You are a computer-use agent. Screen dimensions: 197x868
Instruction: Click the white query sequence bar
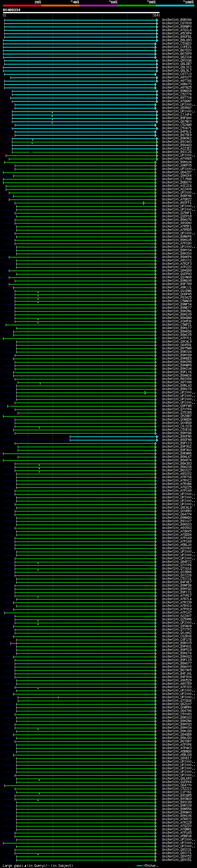81,12
